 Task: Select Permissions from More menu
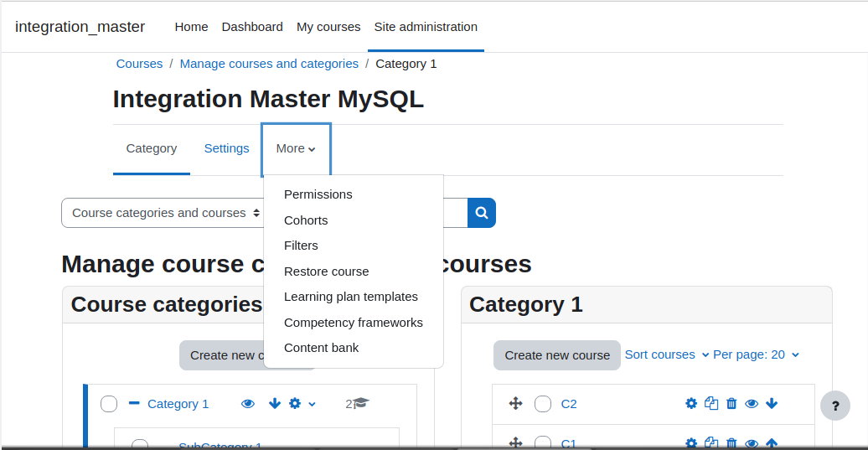(x=318, y=194)
